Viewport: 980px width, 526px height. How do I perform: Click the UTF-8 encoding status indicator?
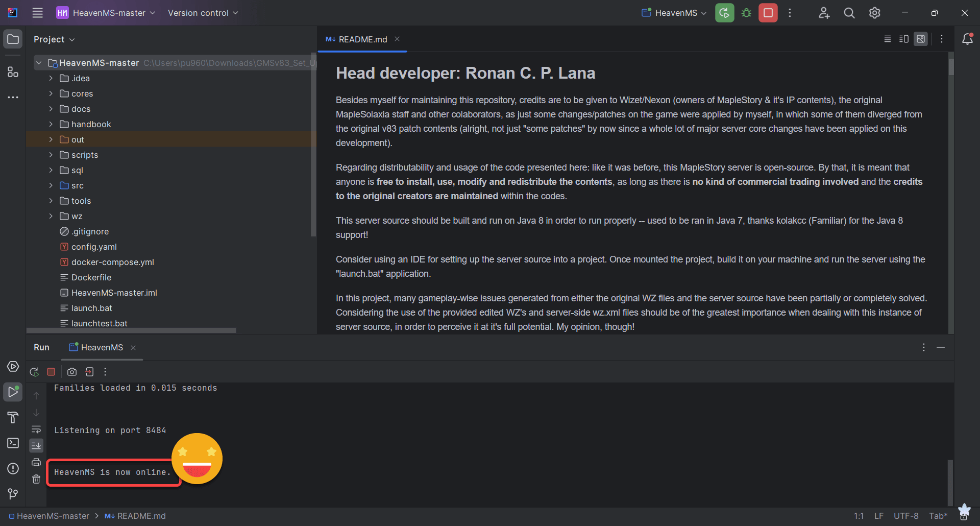click(905, 516)
